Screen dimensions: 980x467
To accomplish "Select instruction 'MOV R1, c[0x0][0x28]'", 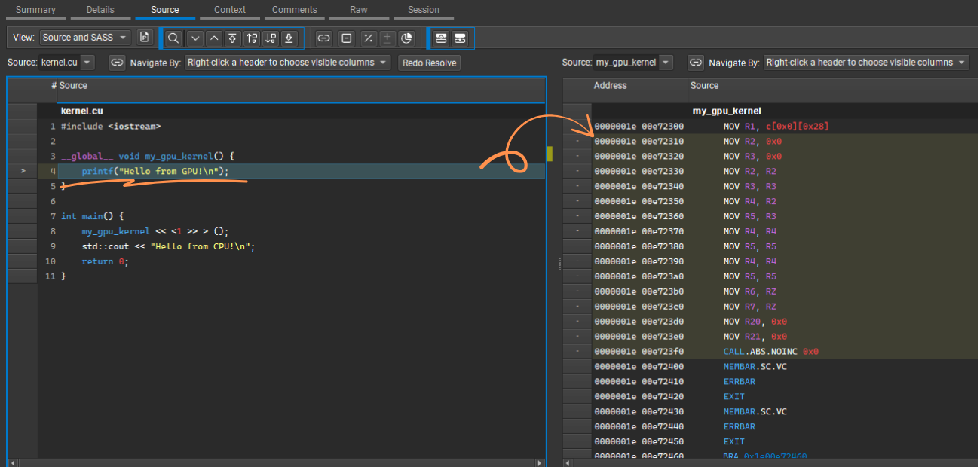I will click(x=776, y=126).
